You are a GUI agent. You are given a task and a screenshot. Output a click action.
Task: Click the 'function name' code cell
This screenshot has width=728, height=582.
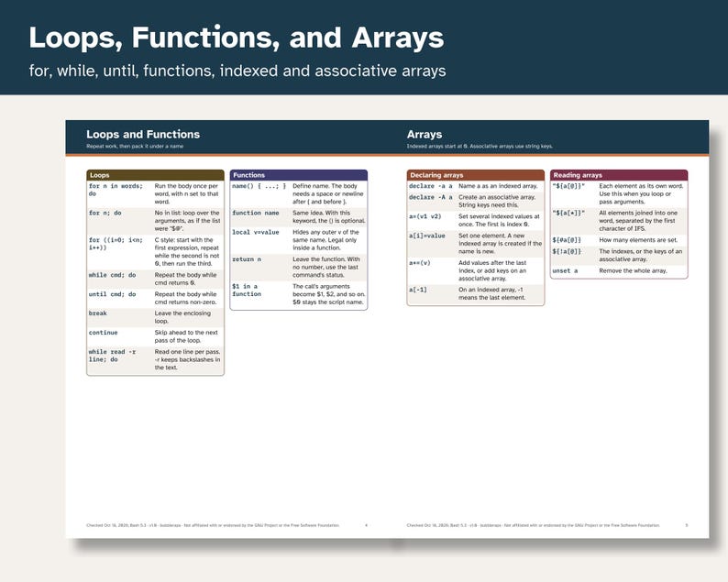(x=256, y=213)
